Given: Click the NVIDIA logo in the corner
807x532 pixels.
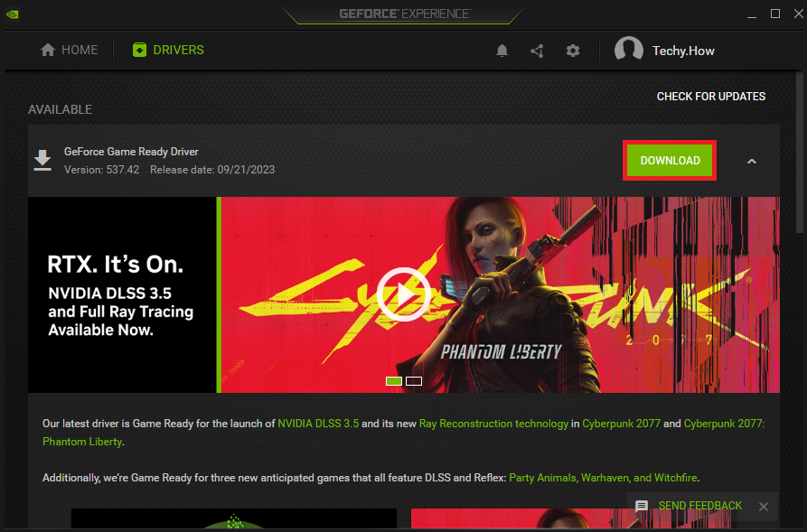Looking at the screenshot, I should click(13, 14).
